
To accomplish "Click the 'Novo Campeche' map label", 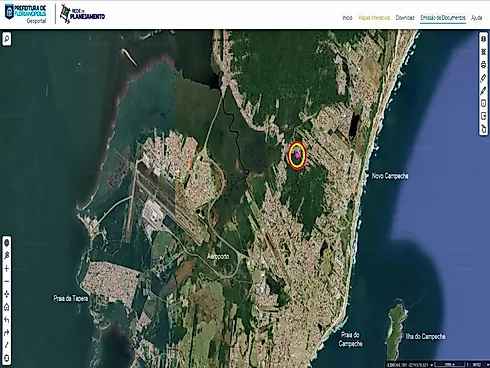I will [x=390, y=176].
